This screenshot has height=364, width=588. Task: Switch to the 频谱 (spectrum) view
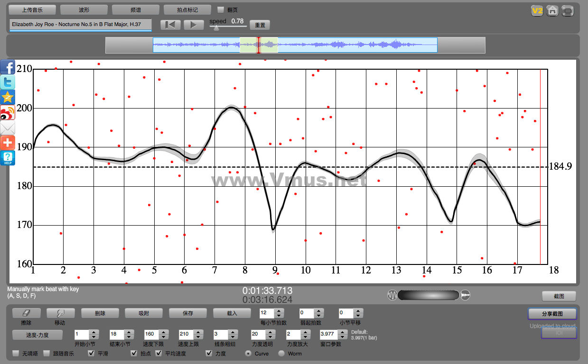pyautogui.click(x=135, y=9)
